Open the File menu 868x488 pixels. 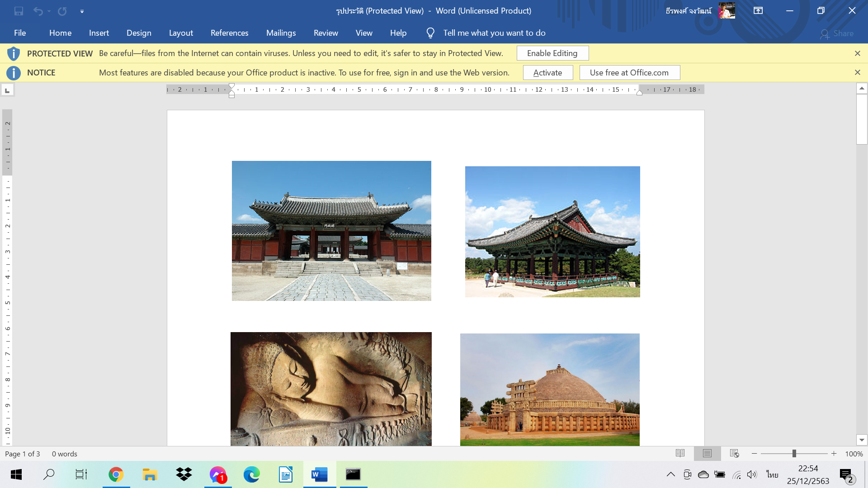[x=20, y=33]
